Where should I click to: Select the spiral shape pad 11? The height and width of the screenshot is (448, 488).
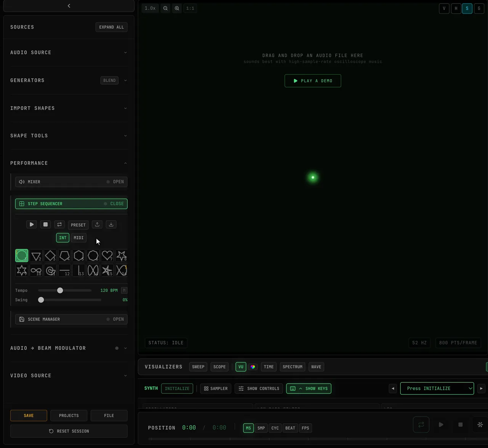pyautogui.click(x=50, y=270)
